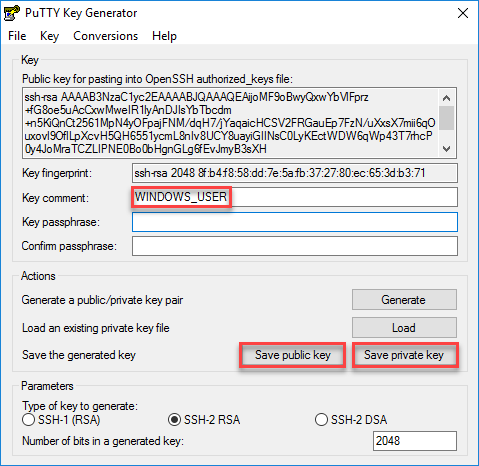Click the Key comment field containing WINDOWS_USER
Viewport: 479px width, 466px height.
pyautogui.click(x=295, y=197)
